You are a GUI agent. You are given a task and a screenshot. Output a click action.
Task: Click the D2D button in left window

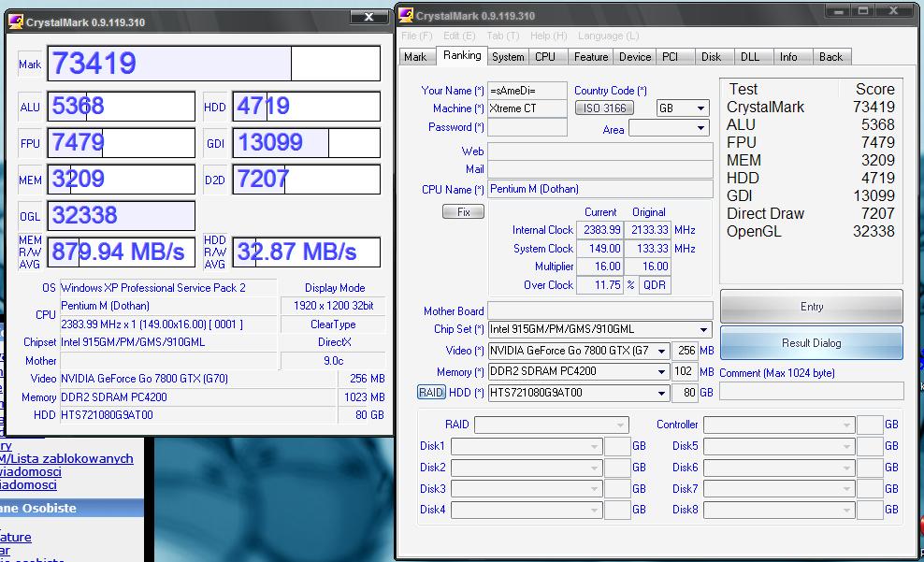(x=215, y=180)
